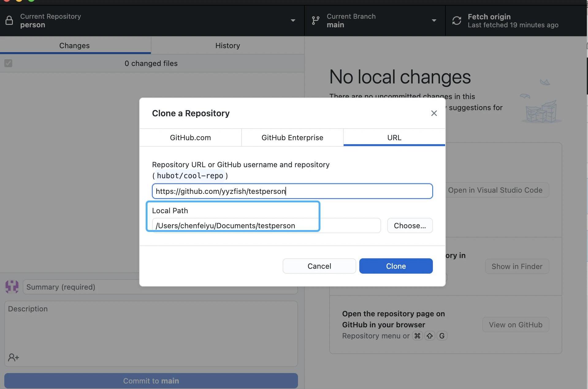The image size is (588, 389).
Task: Click the Fetch origin sync icon
Action: [x=456, y=21]
